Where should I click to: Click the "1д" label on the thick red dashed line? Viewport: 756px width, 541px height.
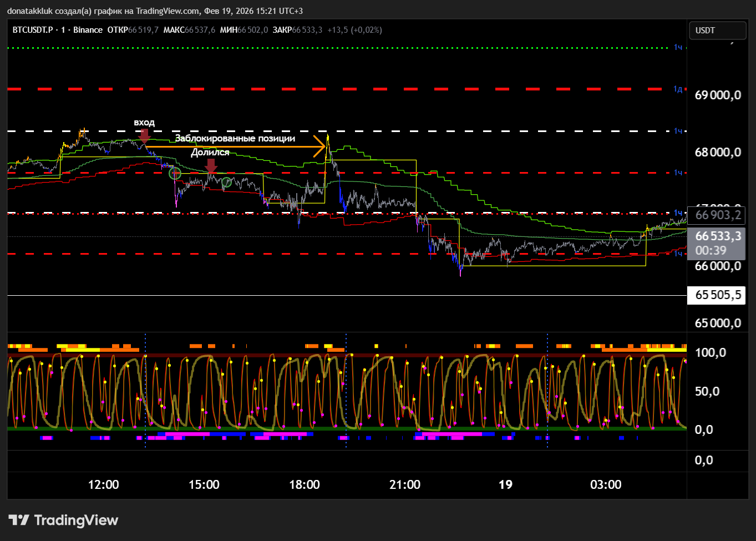tap(678, 89)
